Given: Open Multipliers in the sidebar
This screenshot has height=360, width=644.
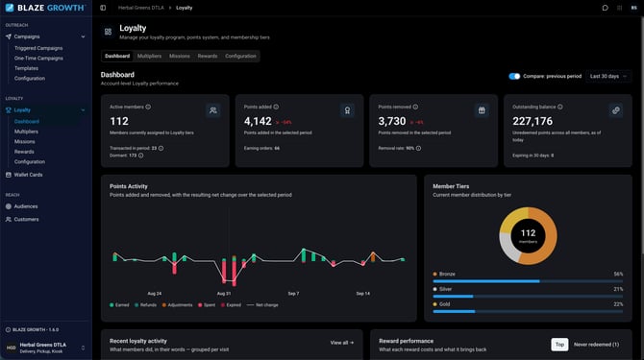Looking at the screenshot, I should point(26,132).
